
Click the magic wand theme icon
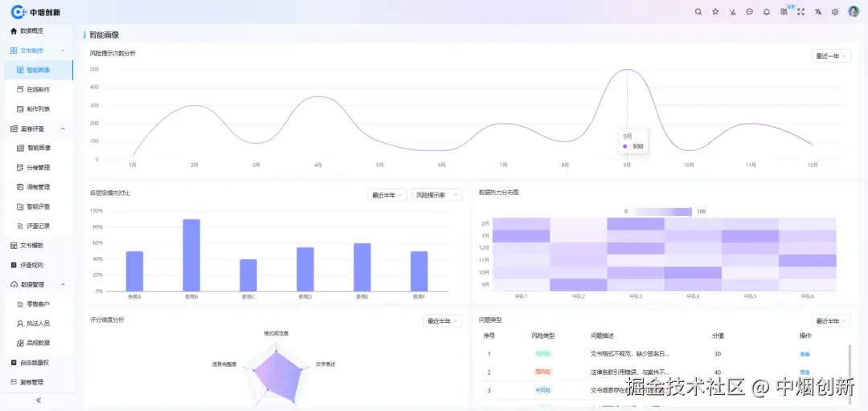coord(732,11)
